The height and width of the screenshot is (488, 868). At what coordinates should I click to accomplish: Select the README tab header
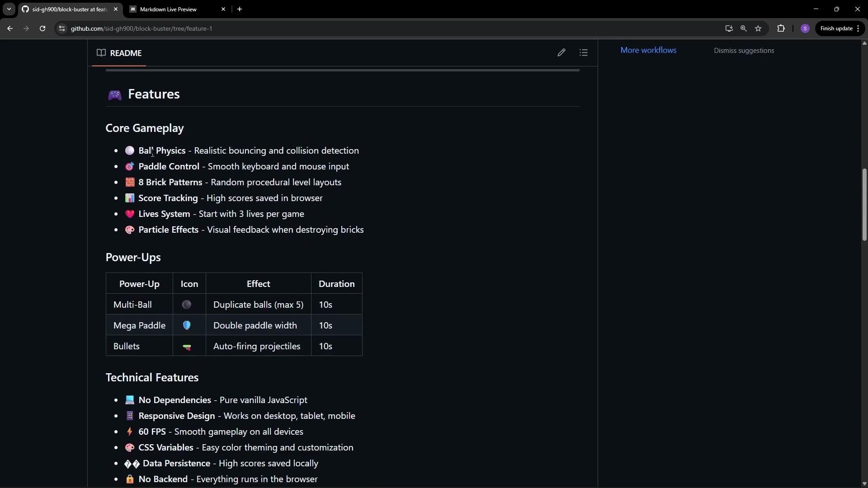tap(119, 53)
